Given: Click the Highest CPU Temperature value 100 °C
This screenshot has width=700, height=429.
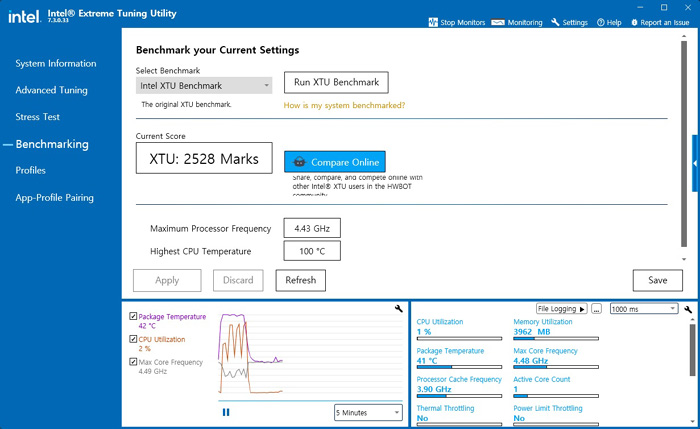Looking at the screenshot, I should tap(312, 251).
